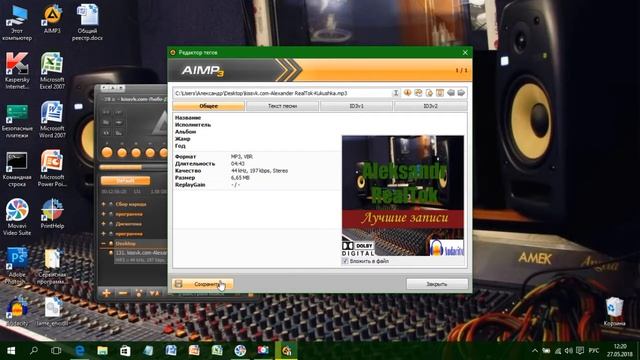
Task: Open Этот компьютер desktop icon
Action: click(x=17, y=22)
